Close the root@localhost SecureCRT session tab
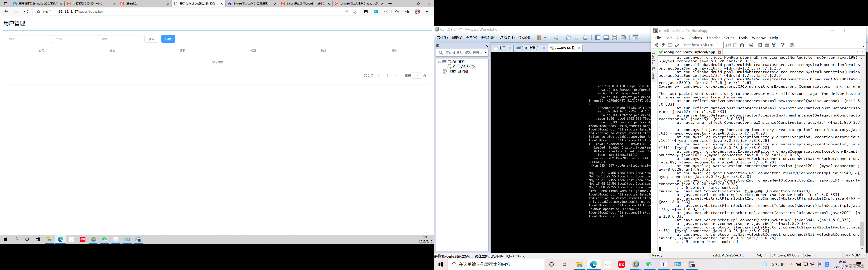This screenshot has width=868, height=270. pyautogui.click(x=719, y=52)
